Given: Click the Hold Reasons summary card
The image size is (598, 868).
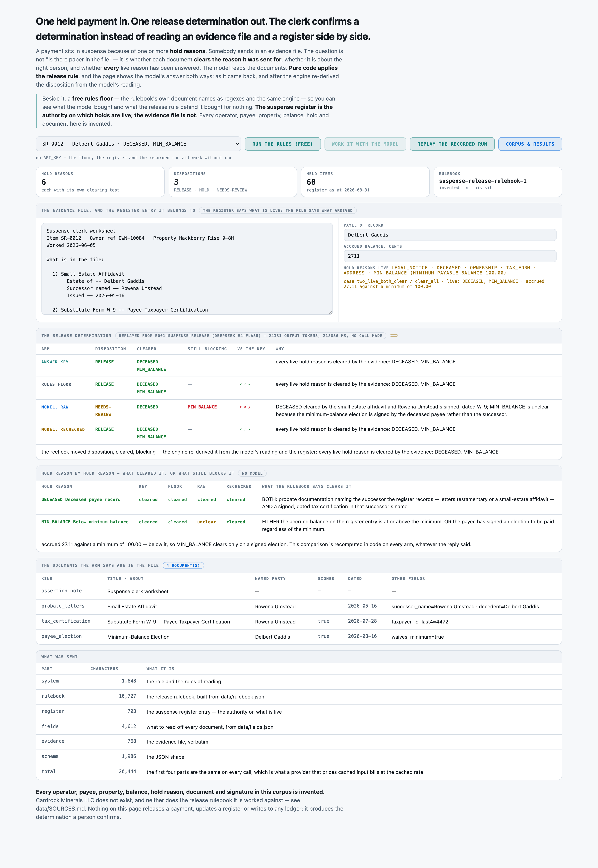Looking at the screenshot, I should point(100,182).
